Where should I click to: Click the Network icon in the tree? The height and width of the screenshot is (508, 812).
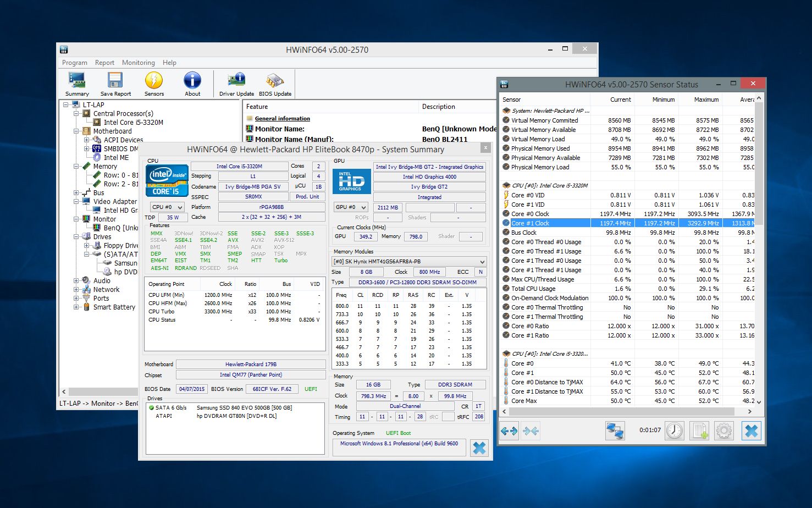point(87,289)
